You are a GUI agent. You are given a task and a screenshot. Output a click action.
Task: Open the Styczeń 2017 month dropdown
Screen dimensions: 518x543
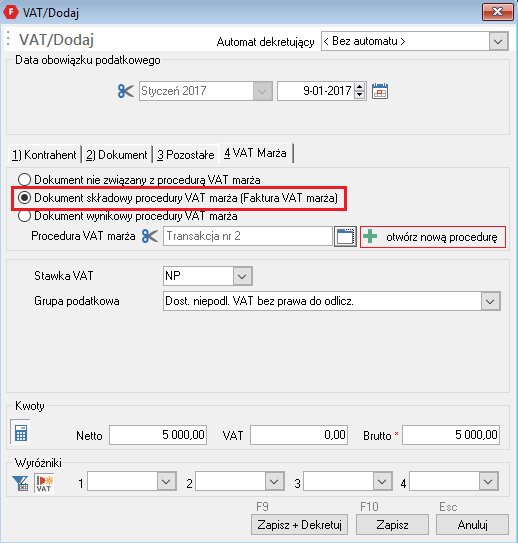point(262,91)
